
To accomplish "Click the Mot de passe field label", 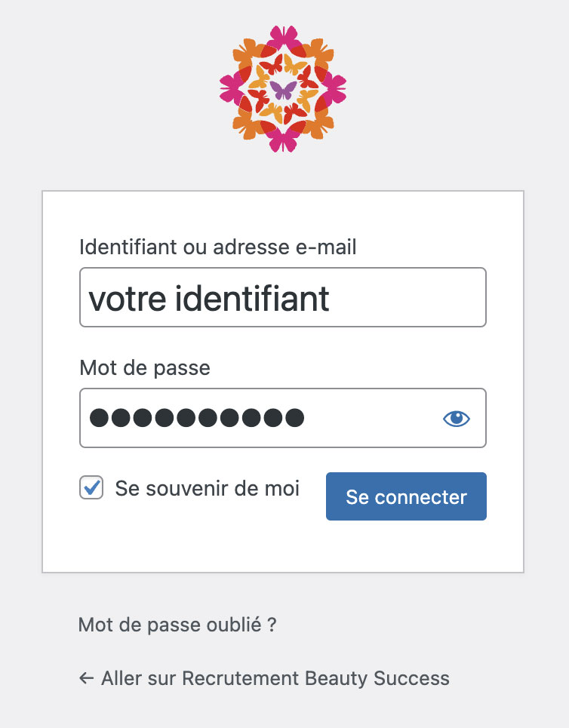I will coord(145,368).
